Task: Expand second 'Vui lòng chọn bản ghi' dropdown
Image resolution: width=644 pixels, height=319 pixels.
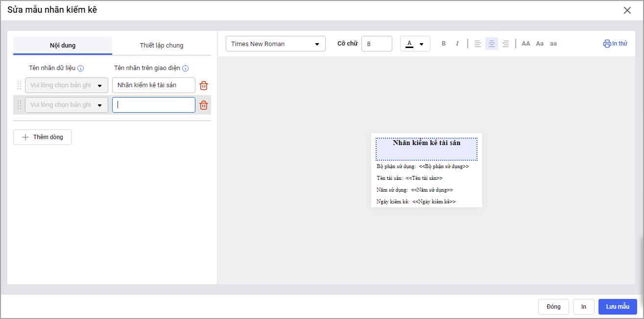Action: pos(67,105)
